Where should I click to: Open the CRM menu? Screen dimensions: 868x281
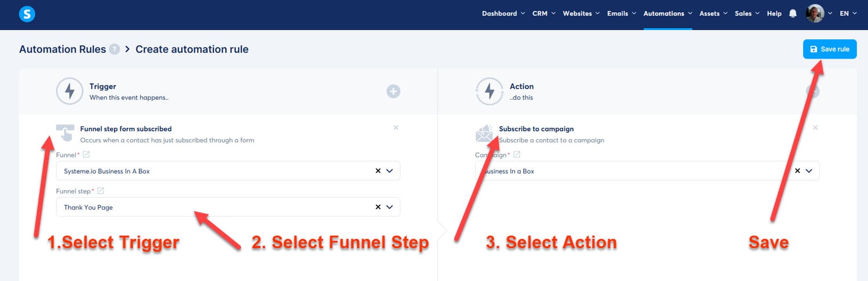tap(544, 13)
